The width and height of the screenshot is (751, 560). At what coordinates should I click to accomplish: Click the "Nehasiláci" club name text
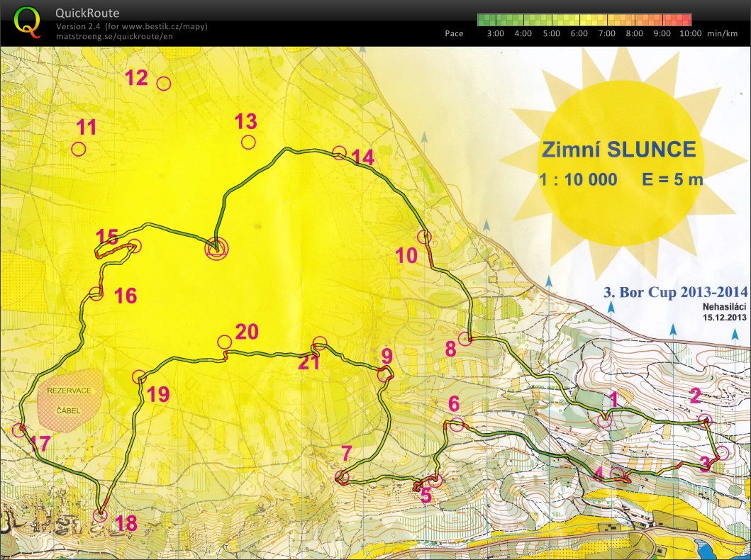pos(725,307)
